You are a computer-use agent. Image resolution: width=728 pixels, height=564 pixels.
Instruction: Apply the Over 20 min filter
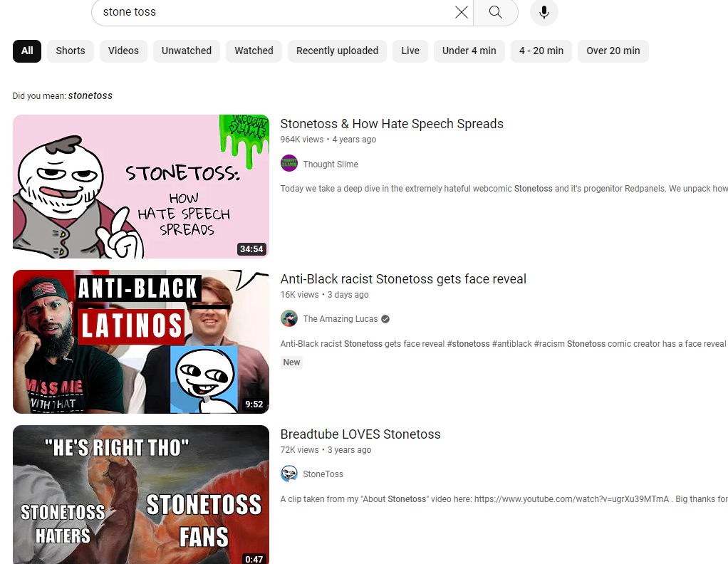point(613,51)
